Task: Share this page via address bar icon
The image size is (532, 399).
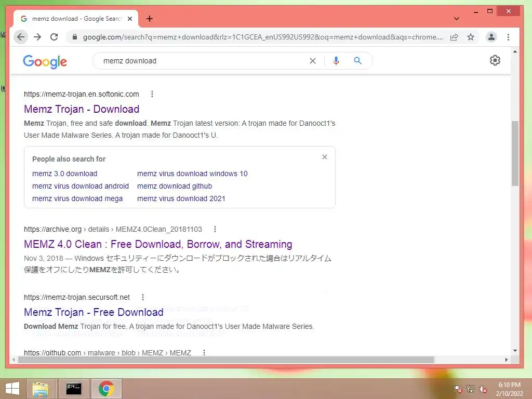Action: 454,37
